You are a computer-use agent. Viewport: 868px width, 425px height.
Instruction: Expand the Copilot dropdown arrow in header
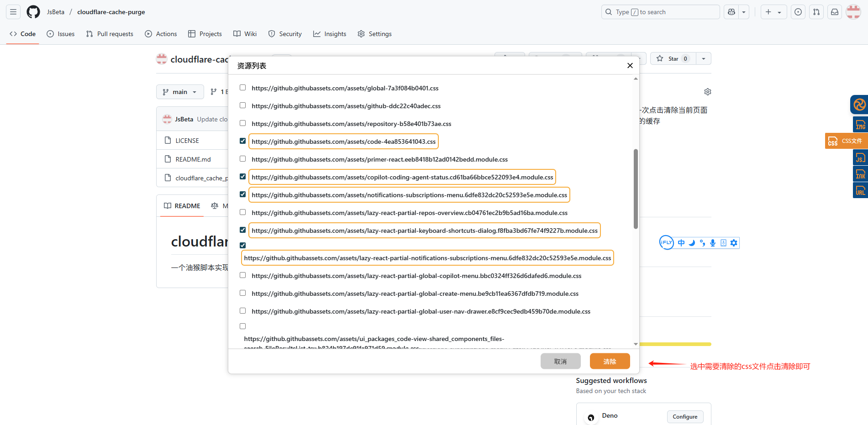click(x=744, y=12)
